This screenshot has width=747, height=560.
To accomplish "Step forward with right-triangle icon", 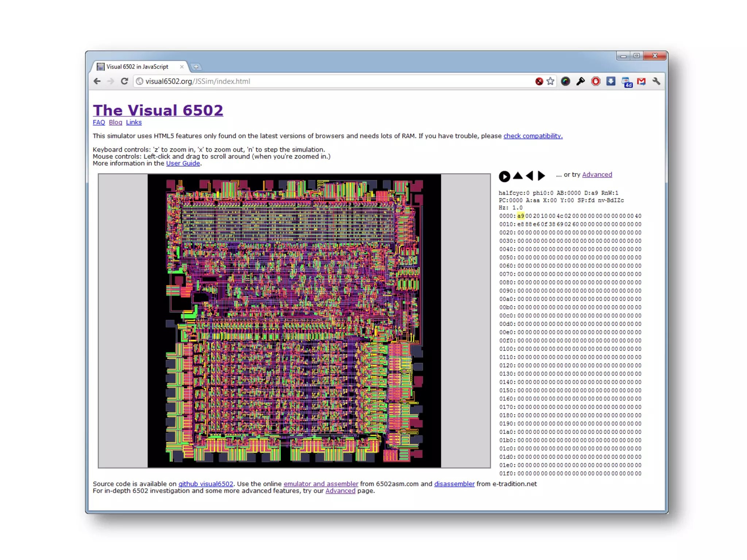I will click(x=542, y=176).
